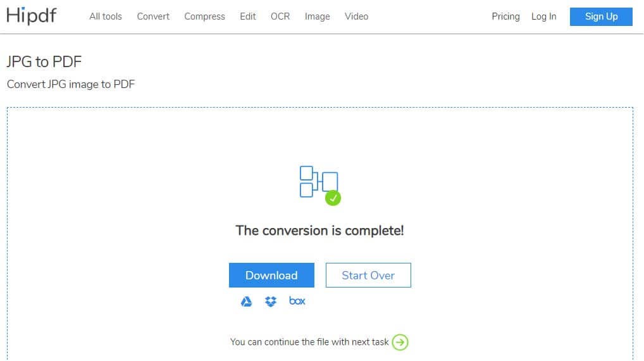Viewport: 644px width, 361px height.
Task: Click the Log In link
Action: pyautogui.click(x=544, y=16)
